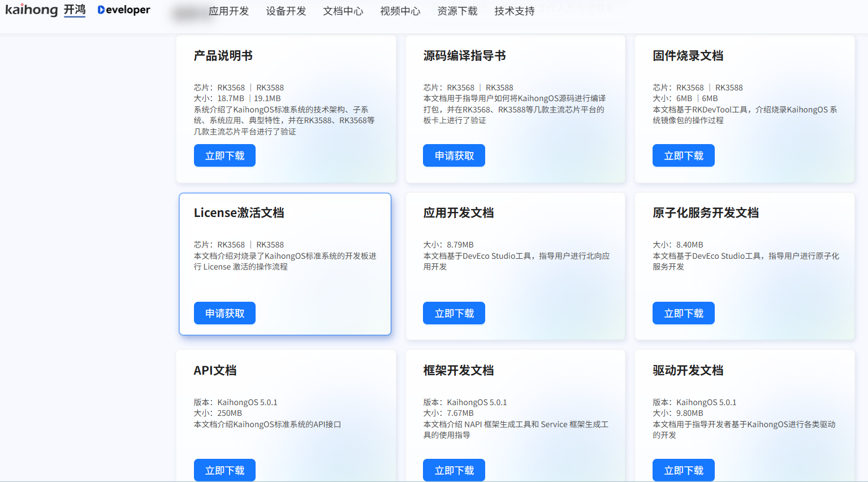
Task: Click the 9.80MB size in 驱动开发文档
Action: 690,413
